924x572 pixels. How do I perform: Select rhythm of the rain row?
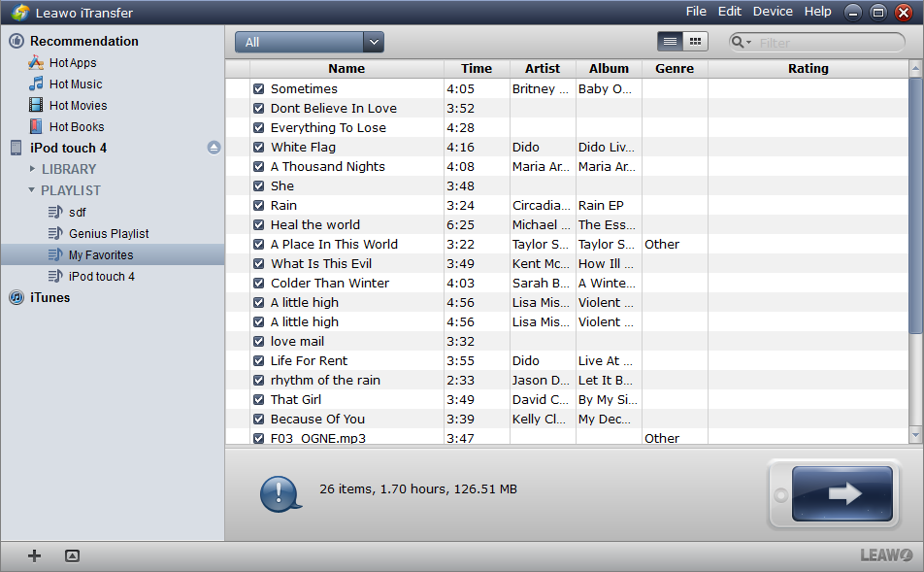[567, 380]
